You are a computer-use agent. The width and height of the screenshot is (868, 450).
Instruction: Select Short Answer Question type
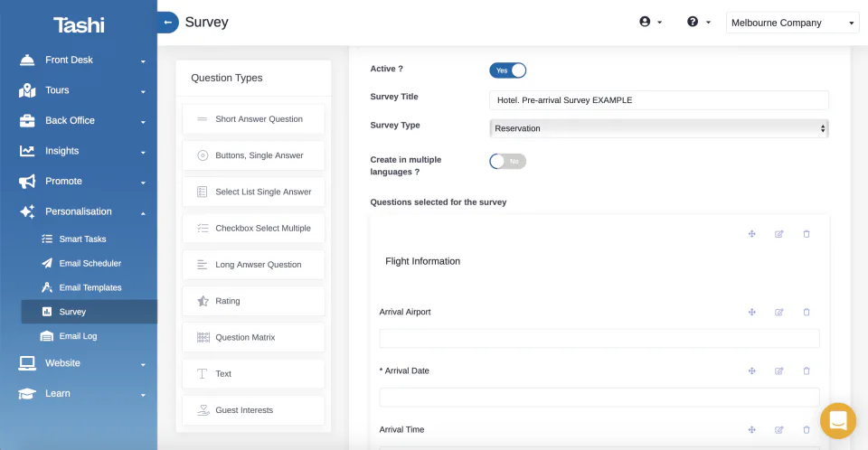tap(253, 119)
